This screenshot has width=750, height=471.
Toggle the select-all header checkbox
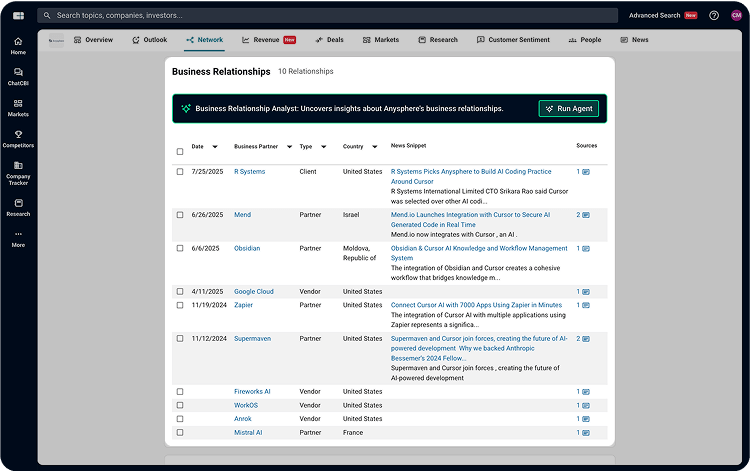[x=180, y=152]
